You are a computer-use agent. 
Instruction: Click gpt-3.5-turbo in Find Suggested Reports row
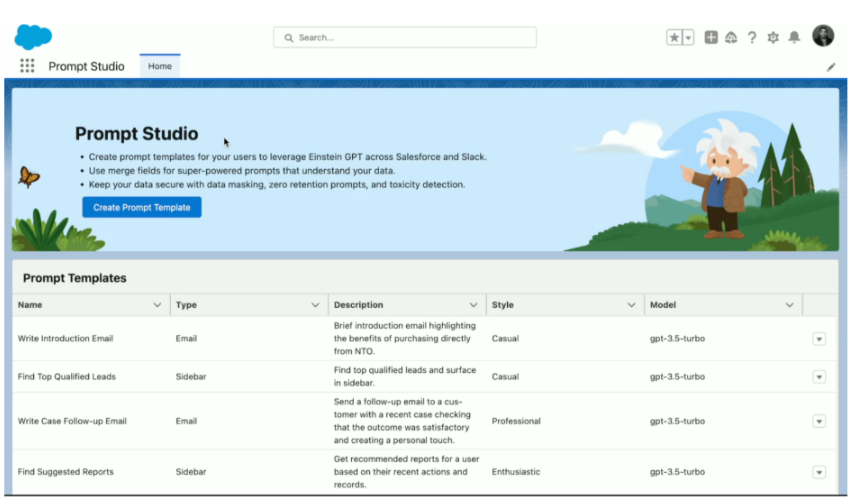677,472
